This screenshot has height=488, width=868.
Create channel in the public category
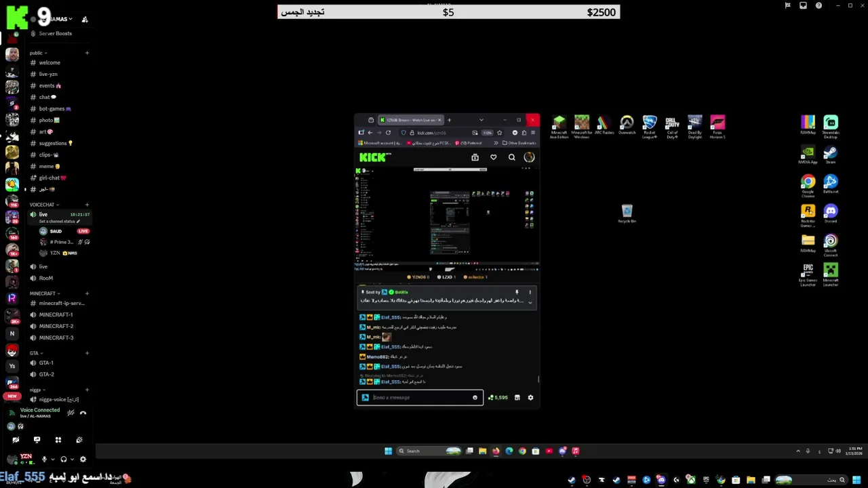pos(87,53)
